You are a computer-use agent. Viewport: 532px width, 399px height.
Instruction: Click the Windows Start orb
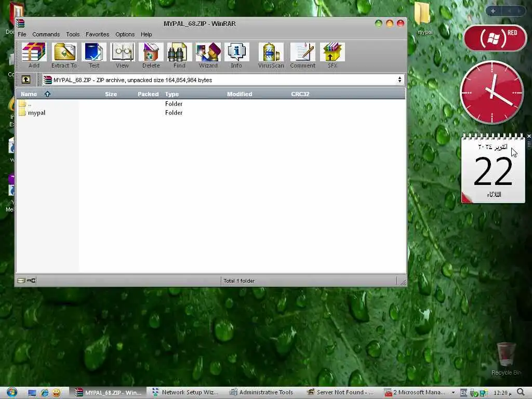click(x=11, y=393)
